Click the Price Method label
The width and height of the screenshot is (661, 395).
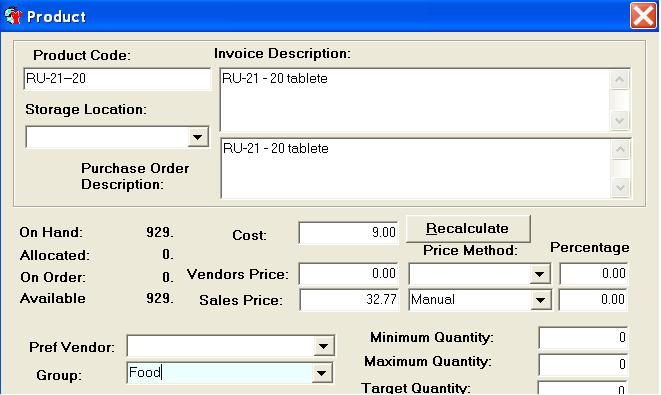pyautogui.click(x=470, y=250)
